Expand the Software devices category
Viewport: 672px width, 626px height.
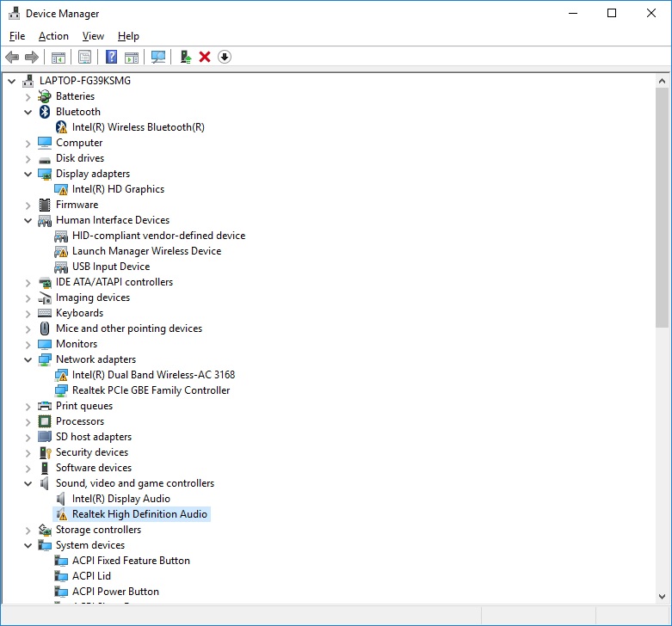pyautogui.click(x=28, y=469)
